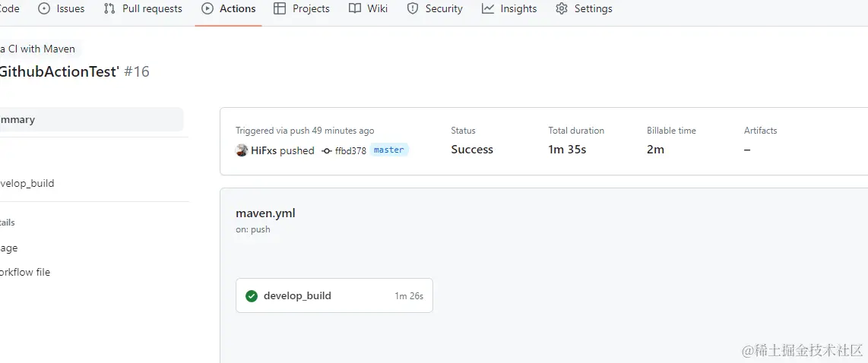Click the Security shield icon

[413, 9]
